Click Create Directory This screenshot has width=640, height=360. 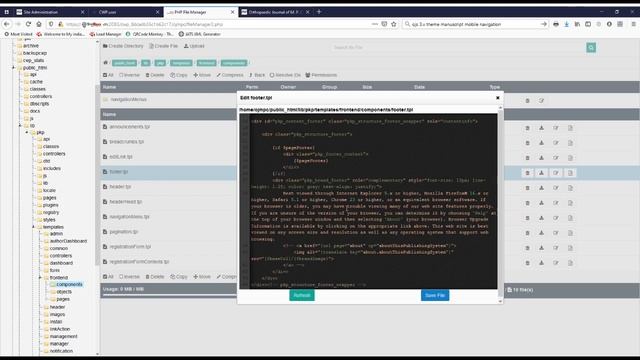(123, 46)
